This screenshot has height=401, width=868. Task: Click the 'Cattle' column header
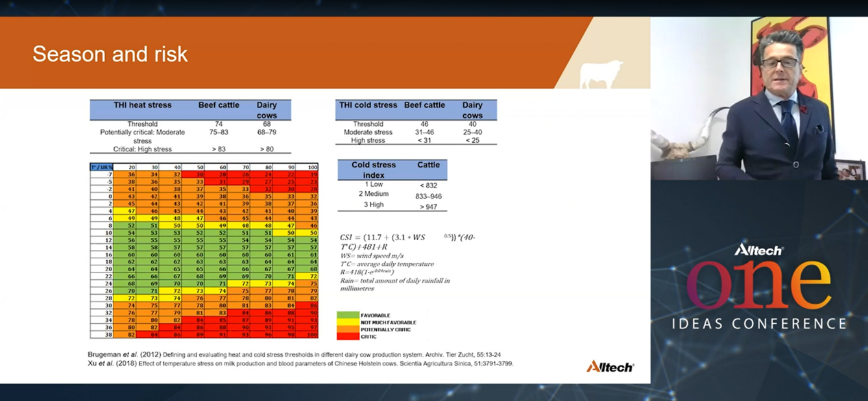point(428,165)
